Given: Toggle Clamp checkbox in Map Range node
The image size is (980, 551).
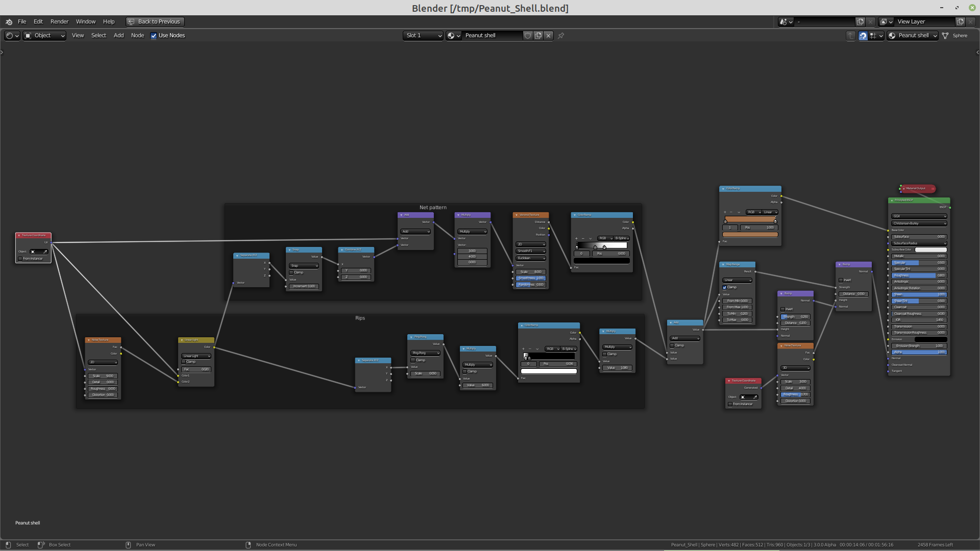Looking at the screenshot, I should coord(724,287).
